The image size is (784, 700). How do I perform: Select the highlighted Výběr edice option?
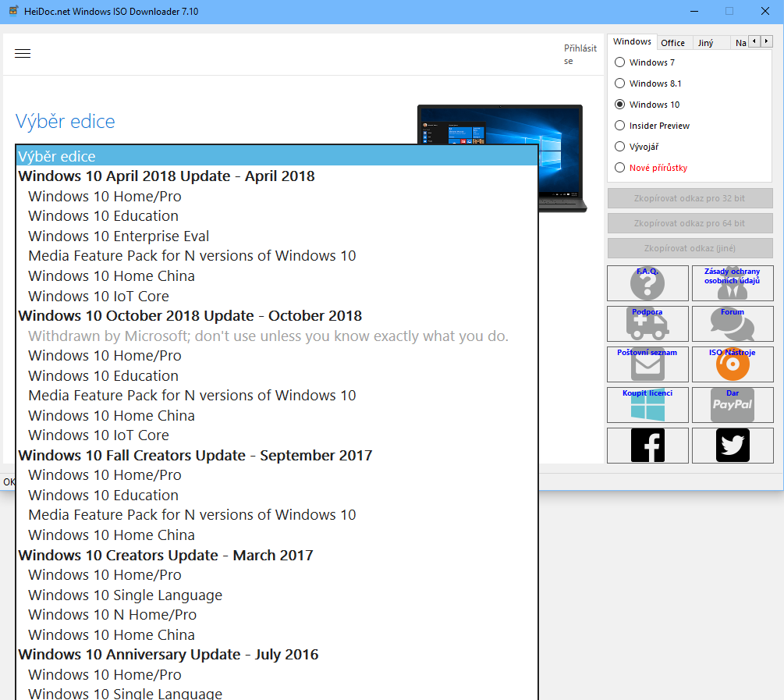[x=277, y=156]
